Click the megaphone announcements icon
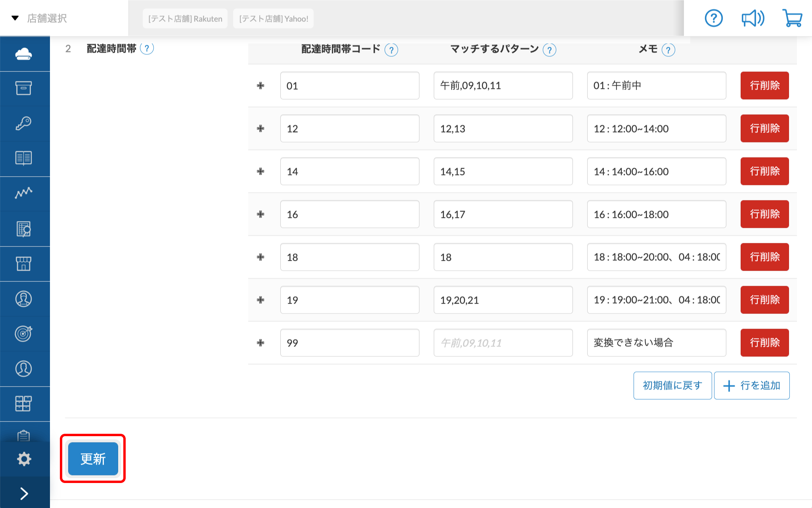Screen dimensions: 812x508 (x=753, y=18)
